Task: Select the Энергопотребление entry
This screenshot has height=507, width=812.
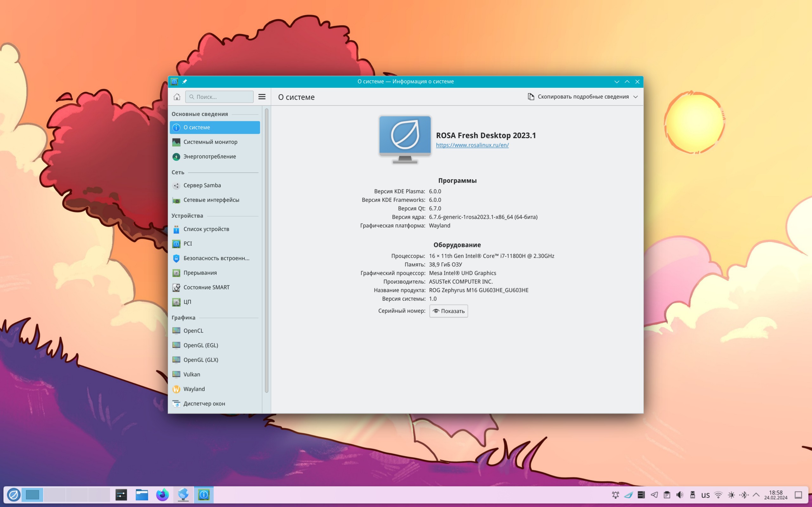Action: point(209,157)
